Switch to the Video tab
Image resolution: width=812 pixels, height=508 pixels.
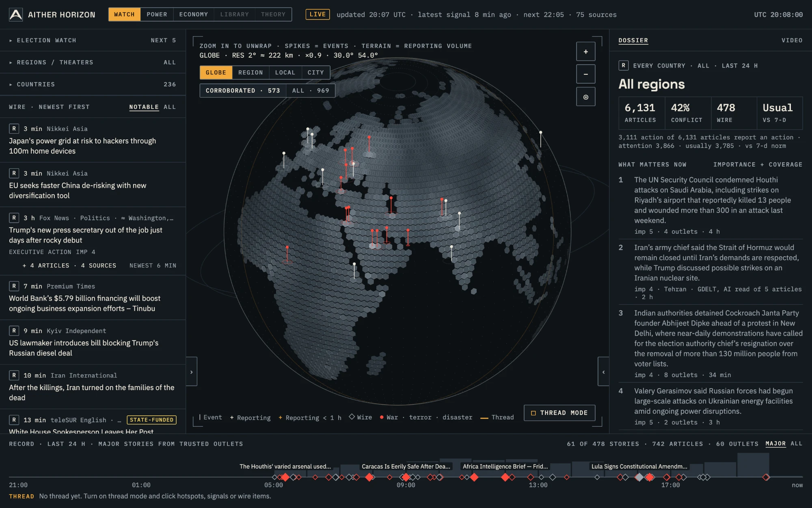(792, 40)
